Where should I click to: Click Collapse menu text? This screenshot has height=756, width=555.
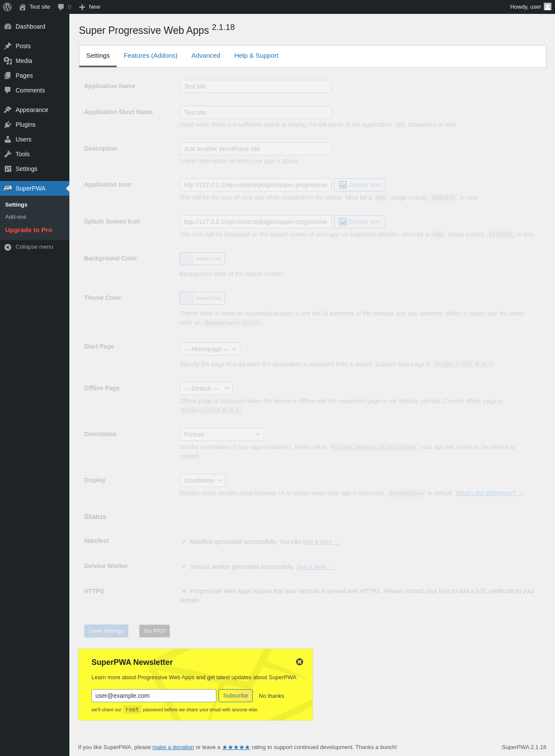(x=34, y=247)
